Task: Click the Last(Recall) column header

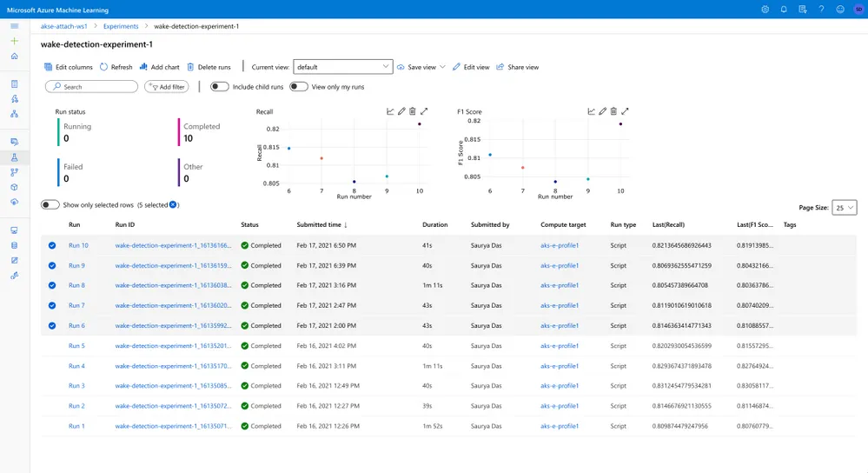Action: [668, 225]
